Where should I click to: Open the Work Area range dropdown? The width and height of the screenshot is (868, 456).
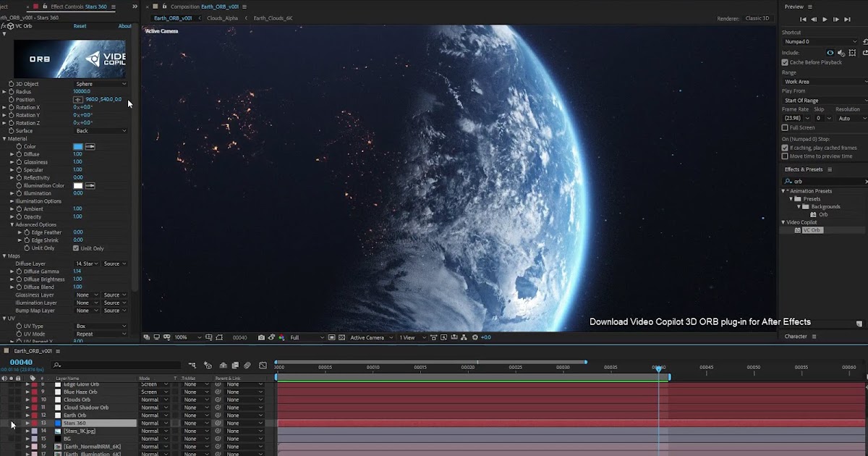click(825, 82)
